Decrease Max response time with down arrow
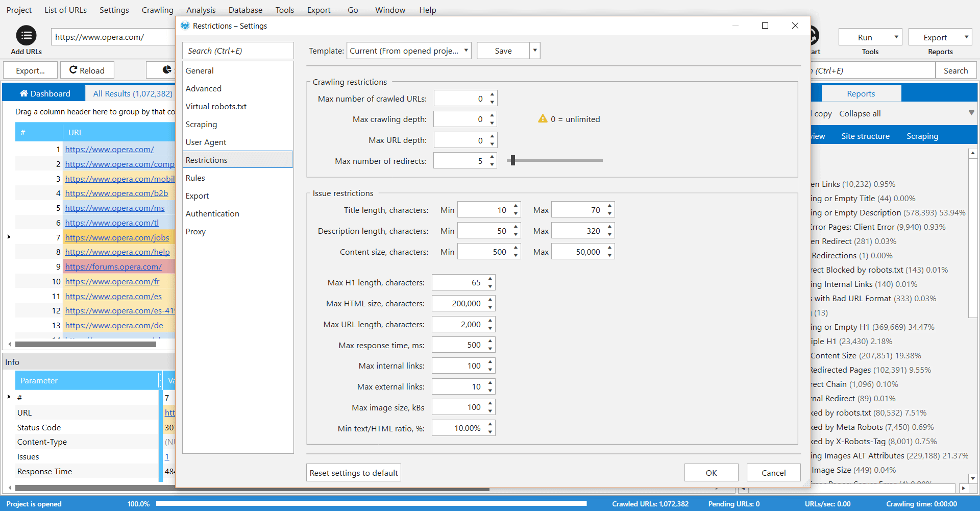980x511 pixels. (x=490, y=349)
